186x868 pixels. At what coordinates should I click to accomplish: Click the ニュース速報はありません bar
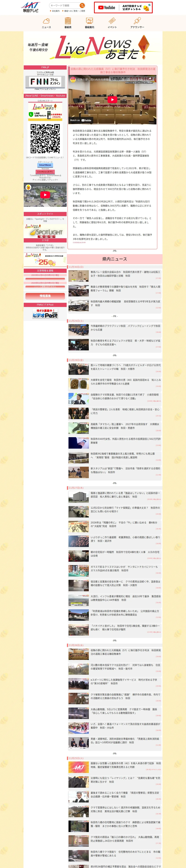pos(45,287)
